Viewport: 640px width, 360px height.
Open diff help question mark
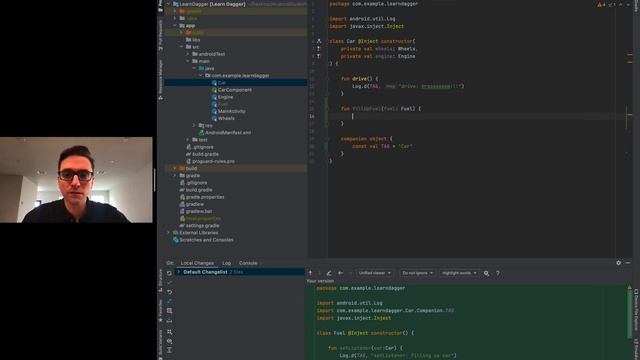[498, 273]
